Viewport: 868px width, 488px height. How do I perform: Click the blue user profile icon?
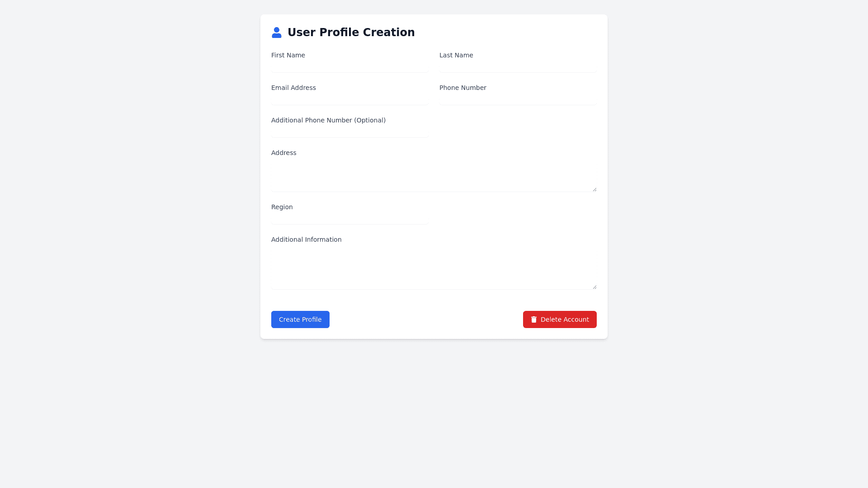click(276, 33)
